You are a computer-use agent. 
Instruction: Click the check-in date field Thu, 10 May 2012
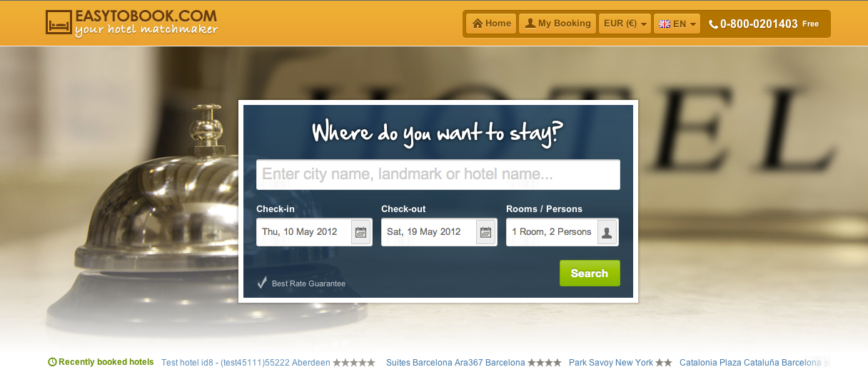click(x=314, y=232)
